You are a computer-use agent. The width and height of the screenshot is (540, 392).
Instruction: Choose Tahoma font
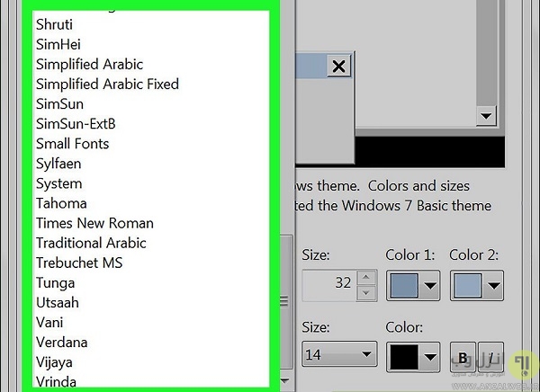(150, 203)
